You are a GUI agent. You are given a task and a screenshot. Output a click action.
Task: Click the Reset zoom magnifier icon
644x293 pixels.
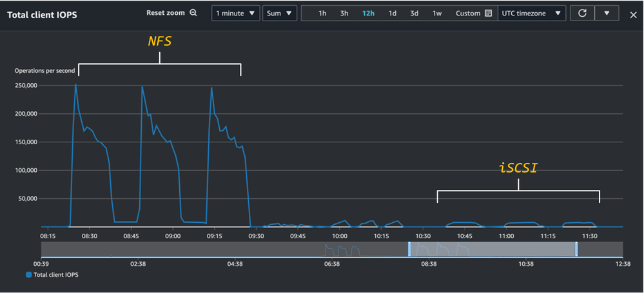point(193,13)
